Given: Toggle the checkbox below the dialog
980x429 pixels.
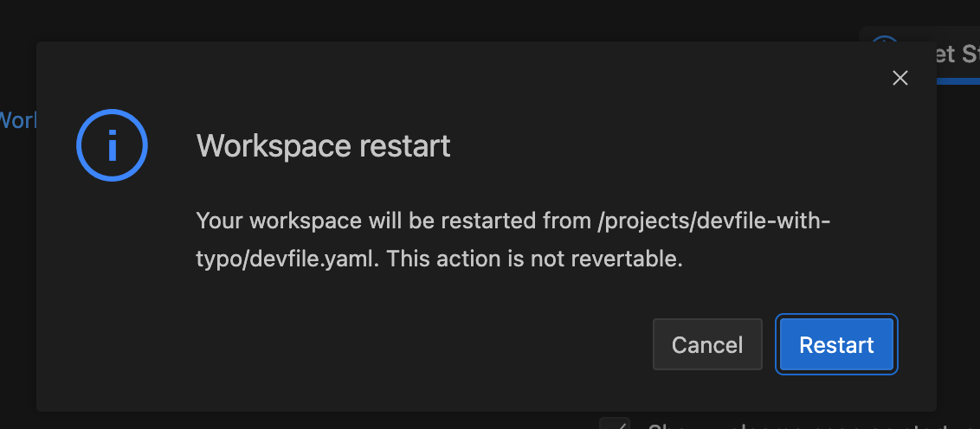Looking at the screenshot, I should click(615, 425).
